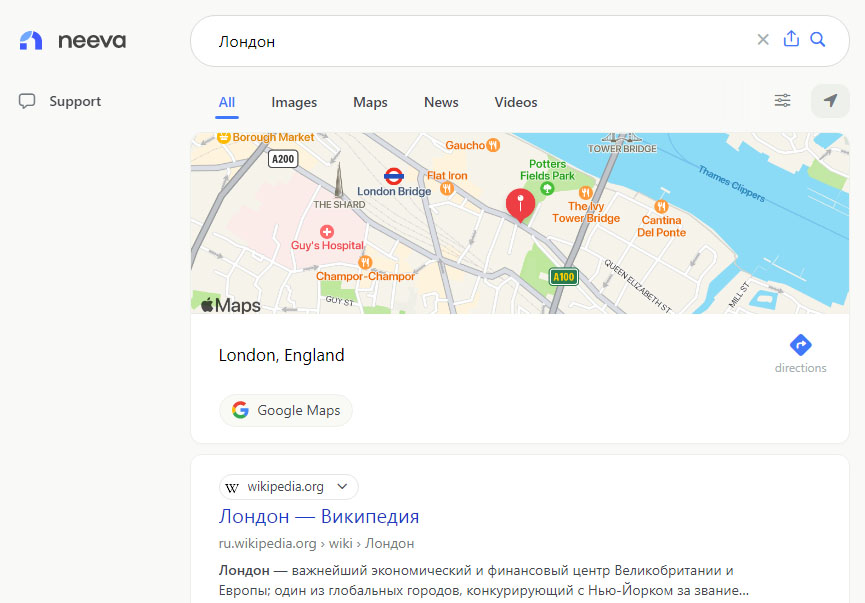Toggle location arrow button
This screenshot has height=603, width=865.
[x=830, y=100]
